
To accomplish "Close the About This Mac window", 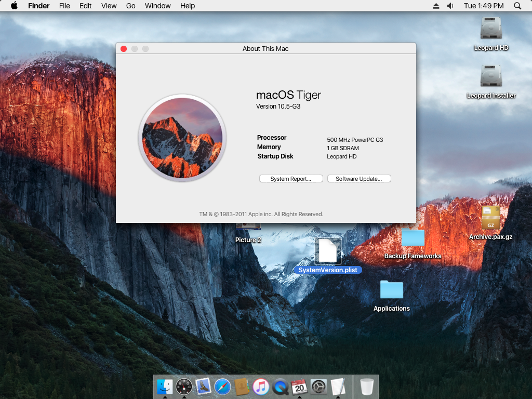I will 124,49.
